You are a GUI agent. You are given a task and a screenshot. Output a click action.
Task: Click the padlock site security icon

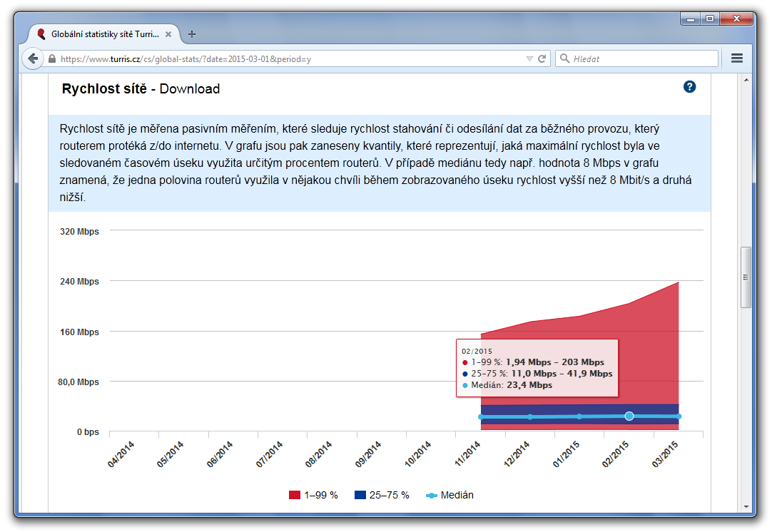click(51, 59)
